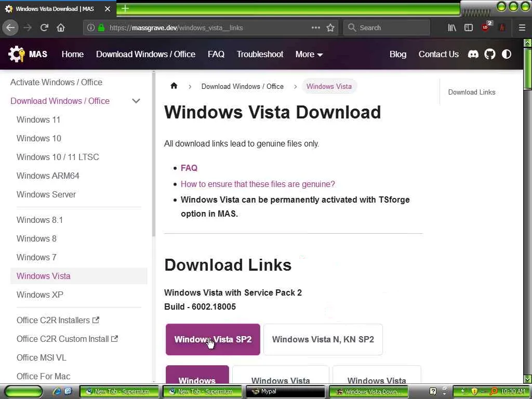Click the Windows Vista breadcrumb pill
This screenshot has width=532, height=399.
(x=329, y=86)
